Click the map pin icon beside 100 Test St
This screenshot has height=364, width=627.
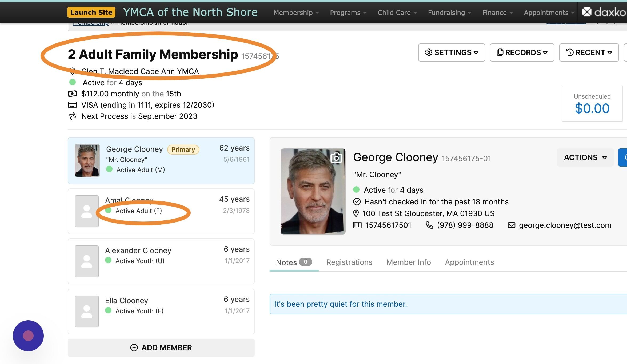pyautogui.click(x=356, y=213)
